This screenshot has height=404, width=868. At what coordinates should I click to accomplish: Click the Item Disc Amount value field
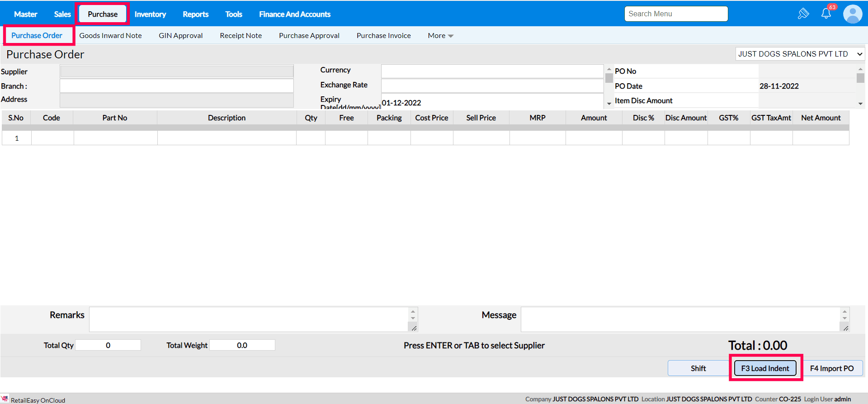point(807,100)
